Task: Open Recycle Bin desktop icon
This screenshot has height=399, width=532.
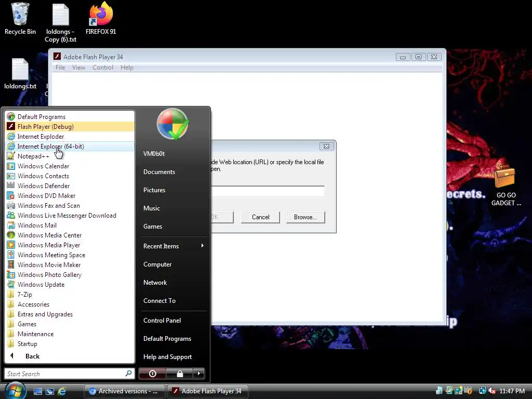Action: [x=20, y=19]
